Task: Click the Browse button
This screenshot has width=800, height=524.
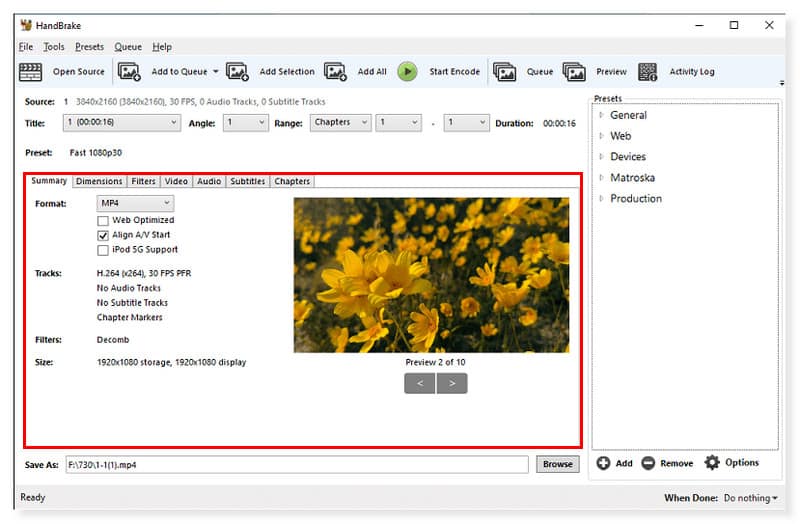Action: [x=557, y=464]
